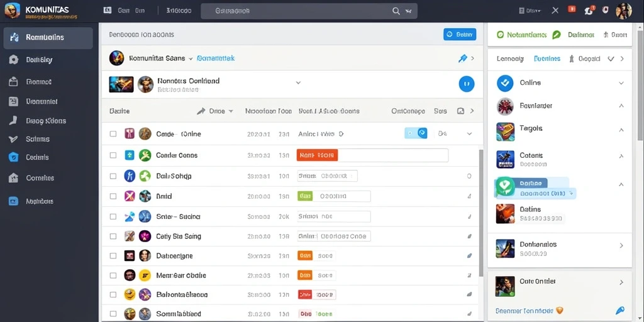Check the box for Cande- Online row
This screenshot has width=644, height=322.
tap(113, 134)
